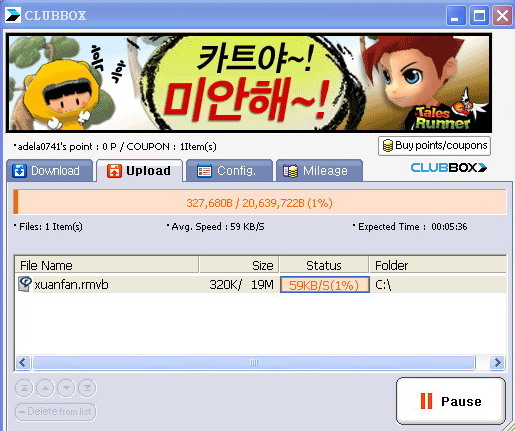Click the move down arrow icon
Viewport: 515px width, 431px height.
point(66,388)
